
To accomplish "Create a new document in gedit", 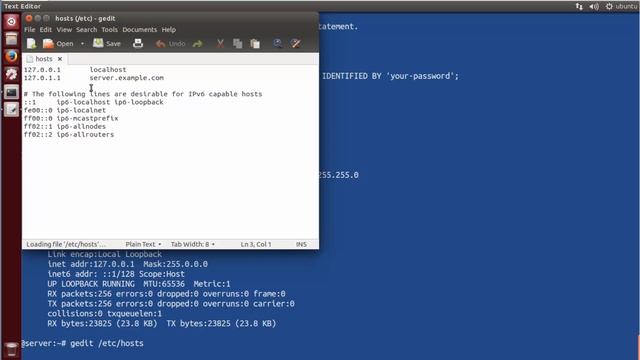I will [x=31, y=43].
